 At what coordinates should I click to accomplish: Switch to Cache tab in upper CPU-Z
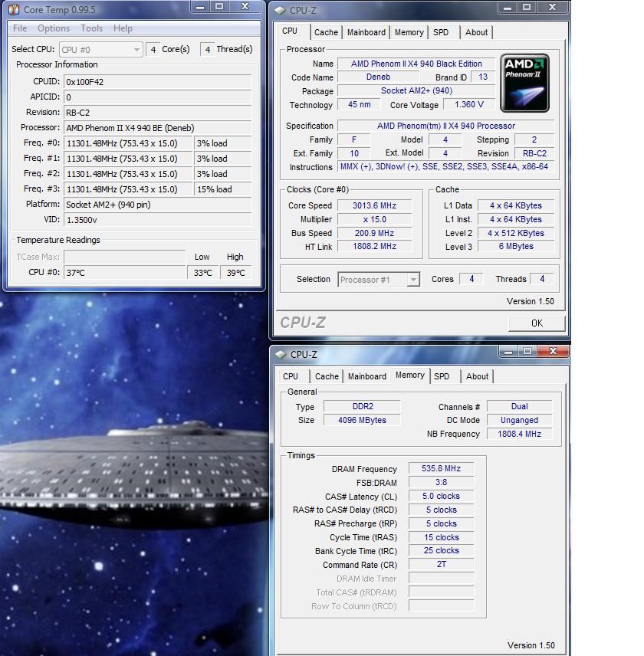[326, 32]
